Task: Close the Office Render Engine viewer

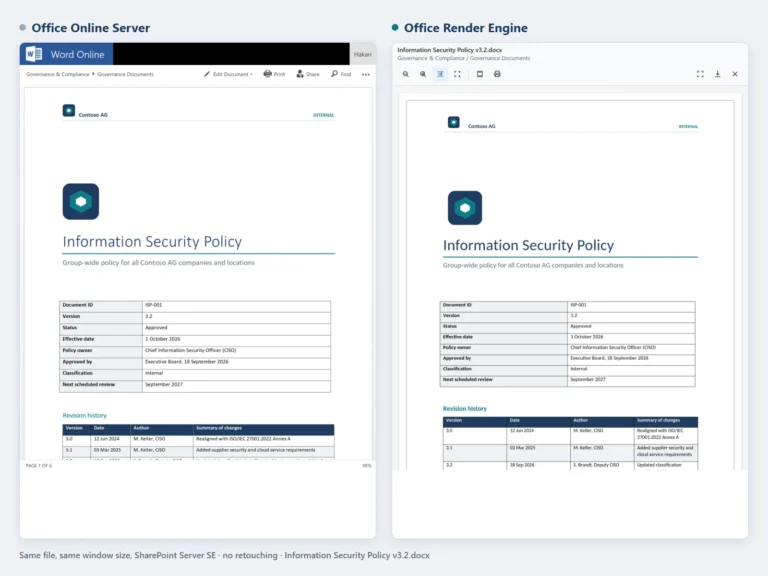Action: [735, 74]
